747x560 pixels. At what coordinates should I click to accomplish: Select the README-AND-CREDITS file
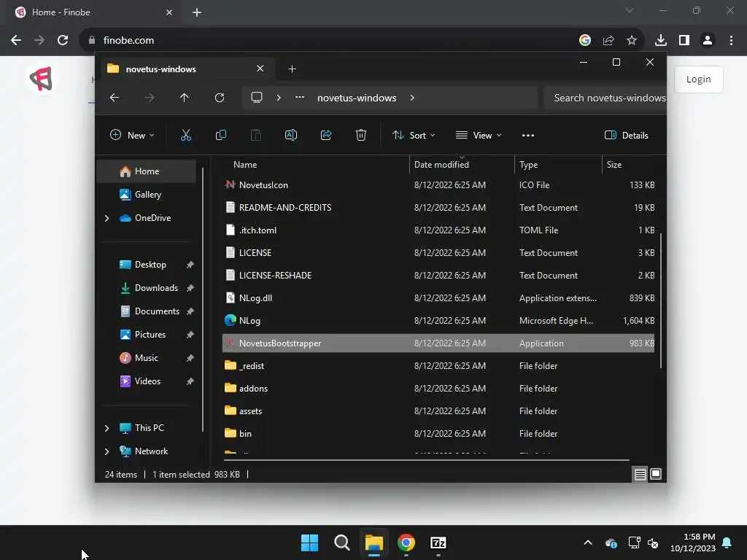pyautogui.click(x=438, y=208)
